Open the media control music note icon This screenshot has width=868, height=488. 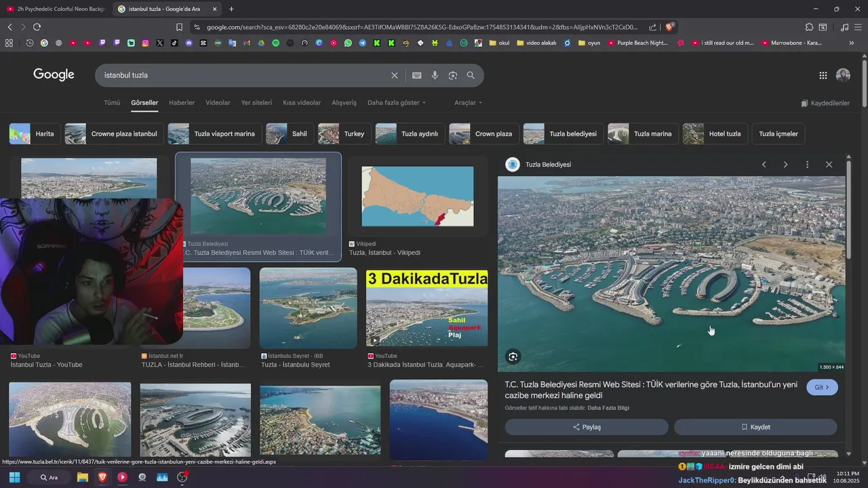click(844, 27)
